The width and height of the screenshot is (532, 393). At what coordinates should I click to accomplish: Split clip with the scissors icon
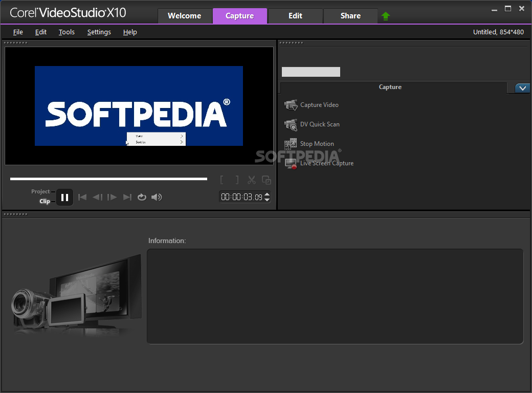[x=251, y=180]
